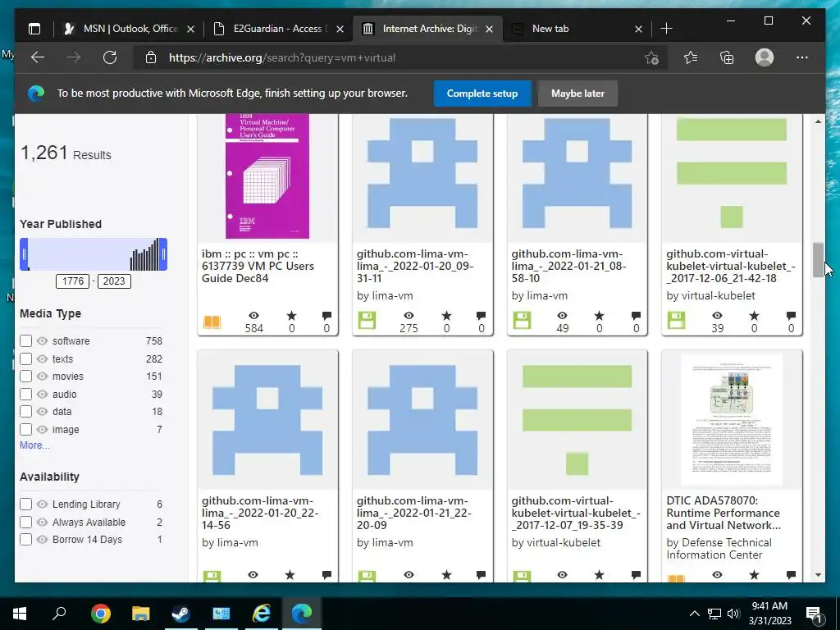Click the address bar URL
The image size is (840, 630).
(282, 58)
